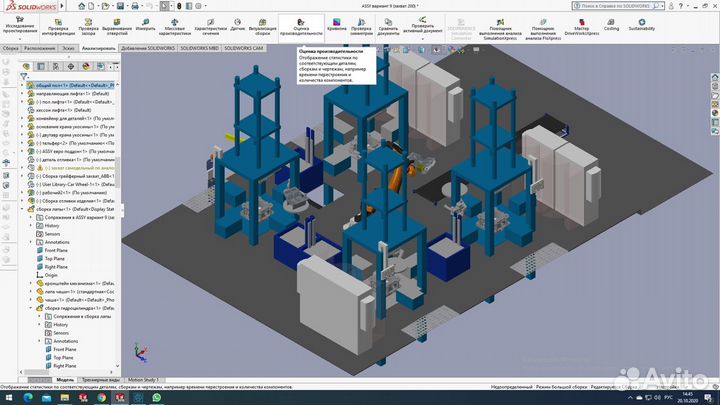
Task: Open the Costing tool
Action: [x=611, y=25]
